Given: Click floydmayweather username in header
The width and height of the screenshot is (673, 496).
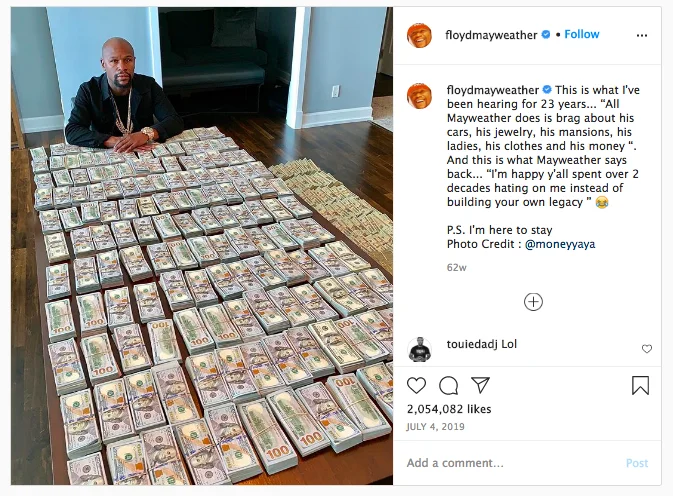Looking at the screenshot, I should click(x=491, y=35).
